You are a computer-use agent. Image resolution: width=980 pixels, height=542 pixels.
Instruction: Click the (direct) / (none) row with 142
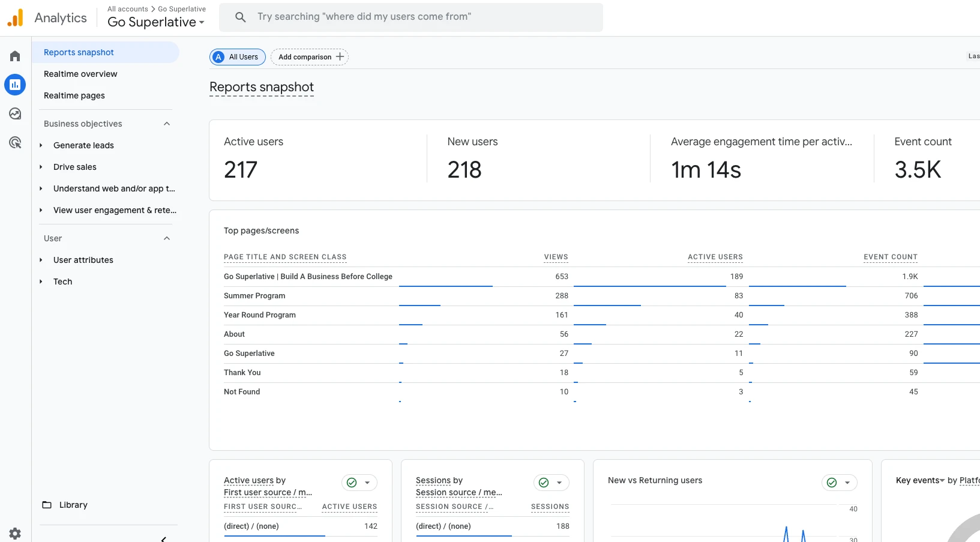click(301, 526)
